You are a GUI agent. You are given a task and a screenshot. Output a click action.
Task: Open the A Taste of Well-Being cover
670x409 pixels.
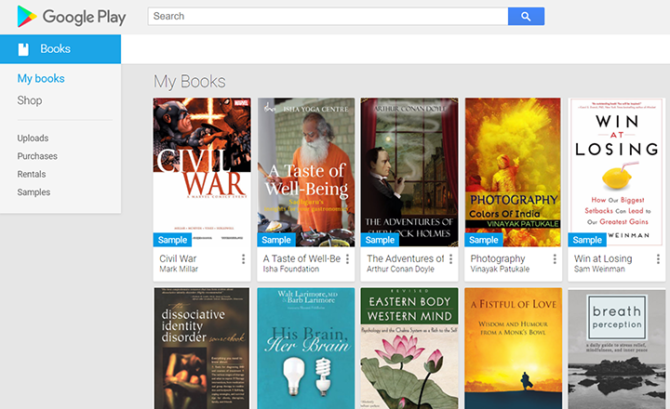[x=306, y=172]
